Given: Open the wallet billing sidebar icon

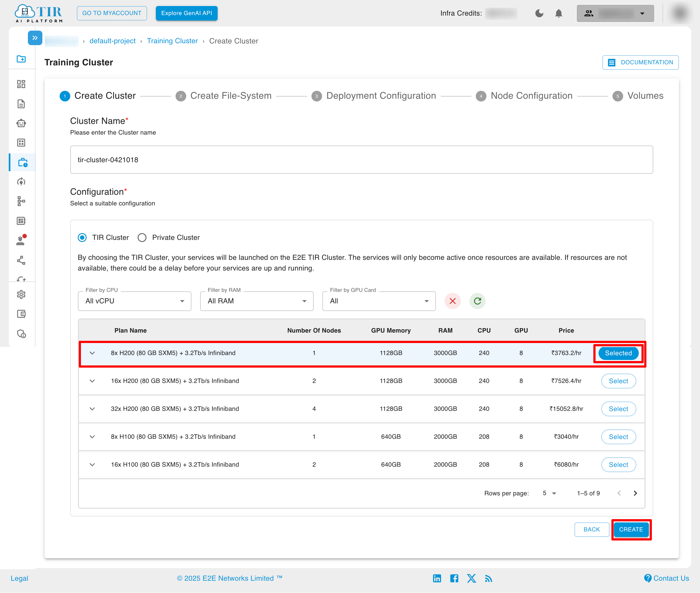Looking at the screenshot, I should pos(21,314).
